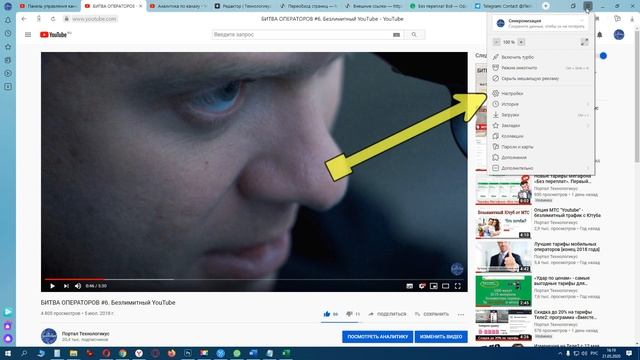Open YouTube account avatar menu
640x360 pixels.
tap(619, 35)
